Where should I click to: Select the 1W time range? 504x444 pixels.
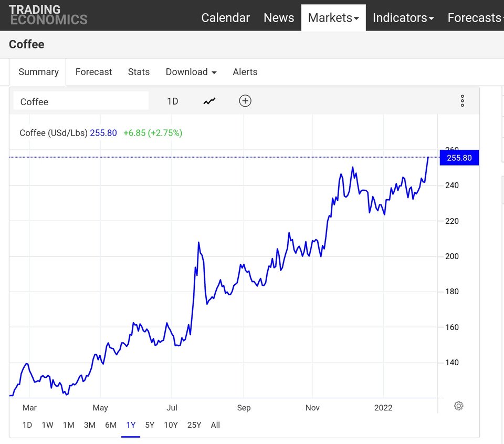coord(48,425)
